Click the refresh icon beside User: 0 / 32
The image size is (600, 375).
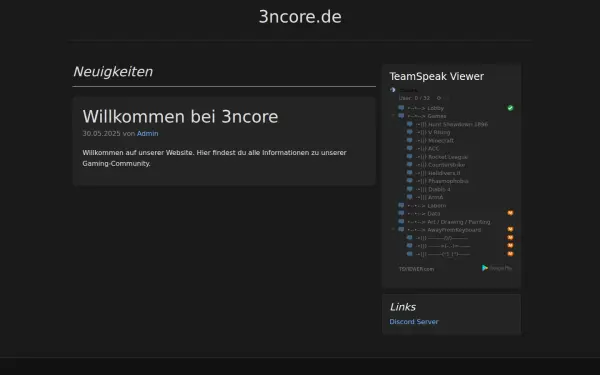click(439, 98)
